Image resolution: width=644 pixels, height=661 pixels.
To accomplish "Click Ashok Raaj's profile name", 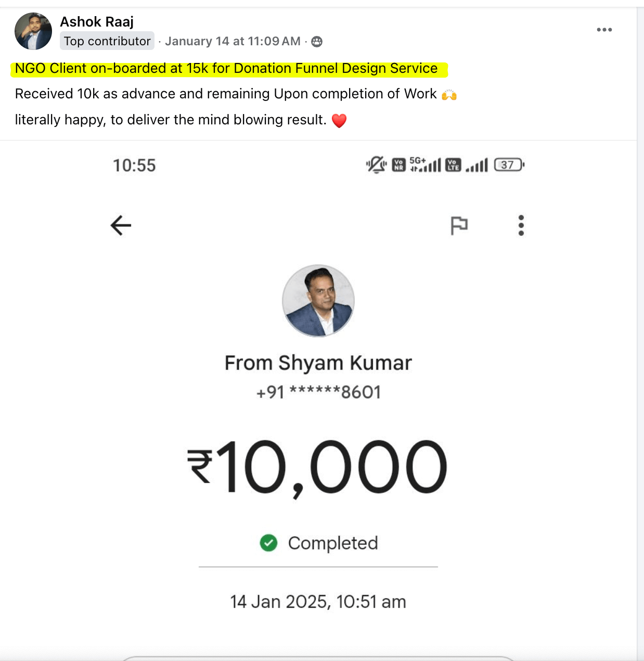I will pyautogui.click(x=97, y=22).
